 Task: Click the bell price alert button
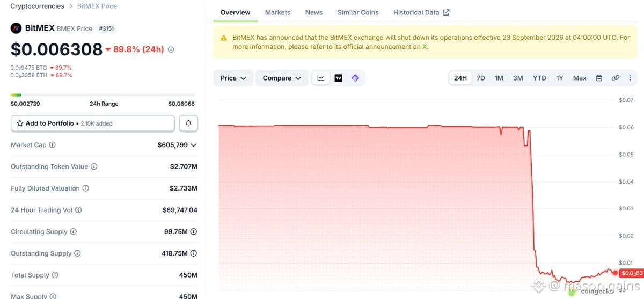pos(188,123)
